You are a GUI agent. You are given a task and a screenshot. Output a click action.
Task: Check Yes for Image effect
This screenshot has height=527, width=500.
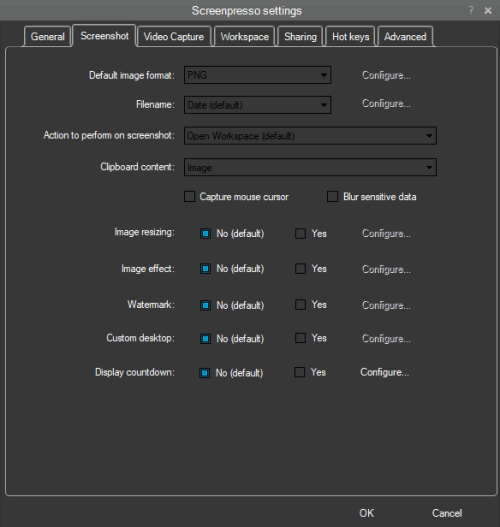pos(300,269)
